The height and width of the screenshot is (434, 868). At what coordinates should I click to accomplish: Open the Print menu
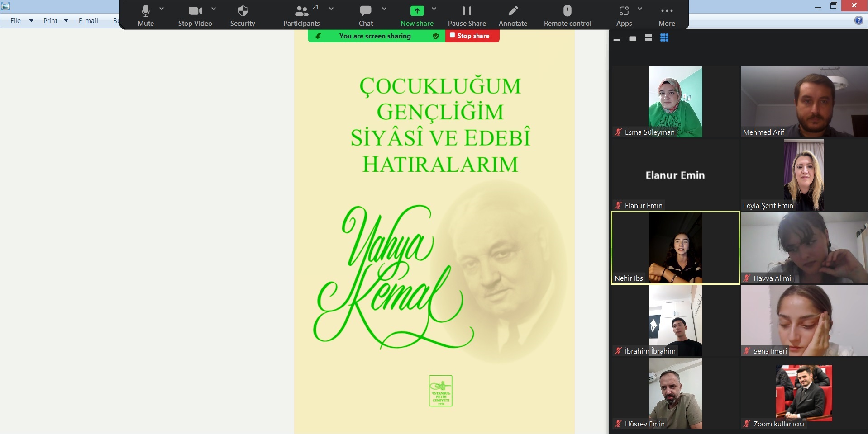pos(51,21)
